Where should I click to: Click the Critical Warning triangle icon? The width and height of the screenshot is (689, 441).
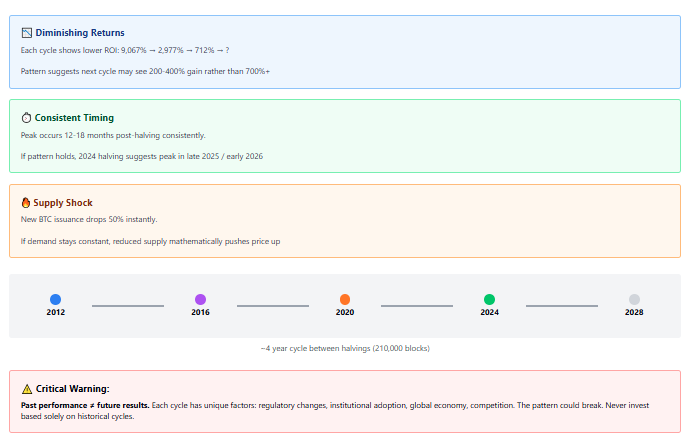26,389
